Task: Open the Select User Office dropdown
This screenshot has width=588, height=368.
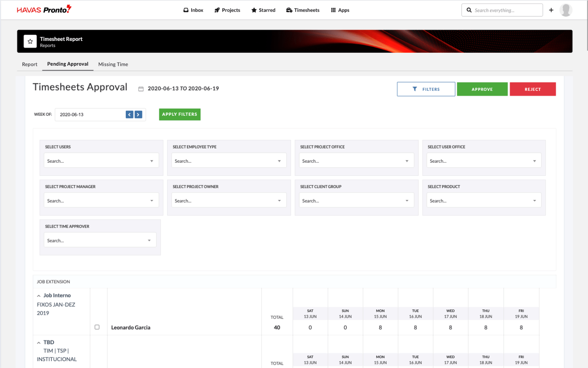Action: 484,160
